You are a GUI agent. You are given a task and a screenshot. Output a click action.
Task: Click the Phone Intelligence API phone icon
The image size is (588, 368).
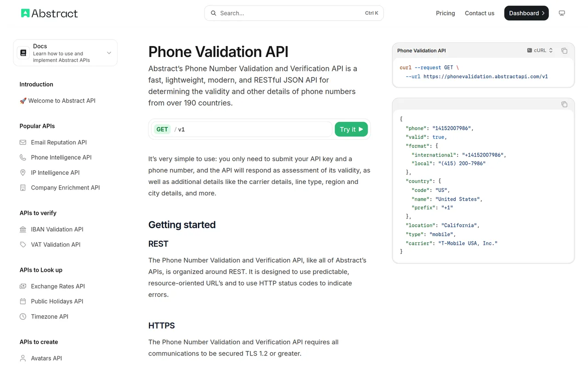coord(23,157)
